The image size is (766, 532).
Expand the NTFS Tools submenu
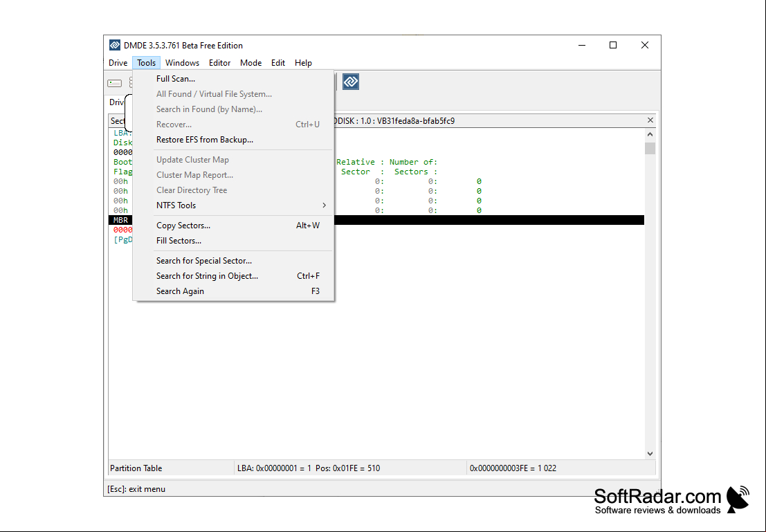pos(233,205)
